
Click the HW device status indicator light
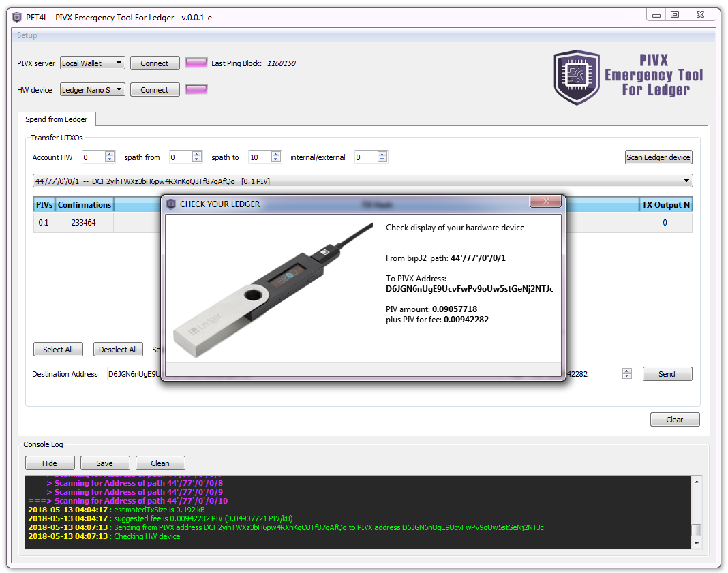click(196, 89)
